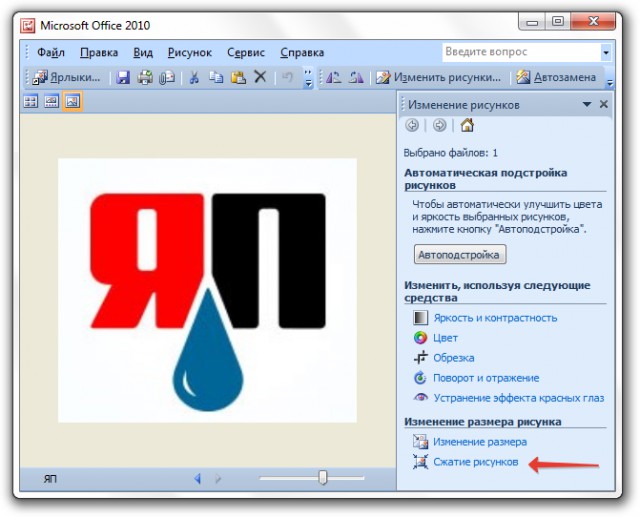Click the rotate right icon

click(356, 77)
